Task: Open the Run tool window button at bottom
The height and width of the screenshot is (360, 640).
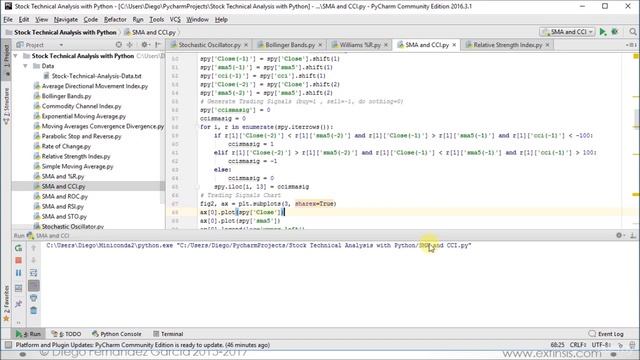Action: click(29, 334)
